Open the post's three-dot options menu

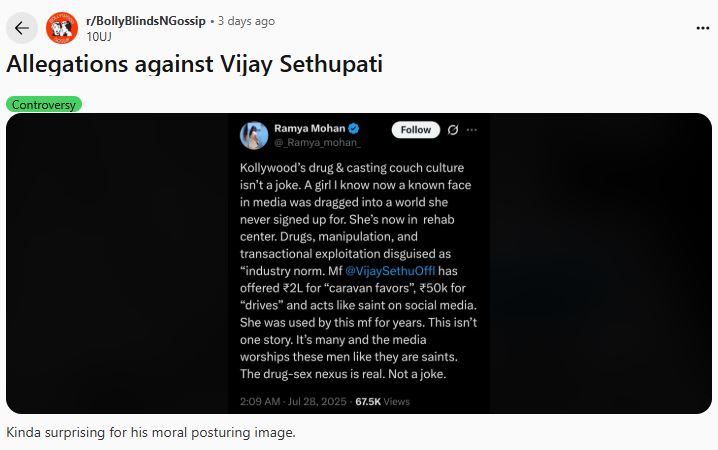click(x=702, y=28)
